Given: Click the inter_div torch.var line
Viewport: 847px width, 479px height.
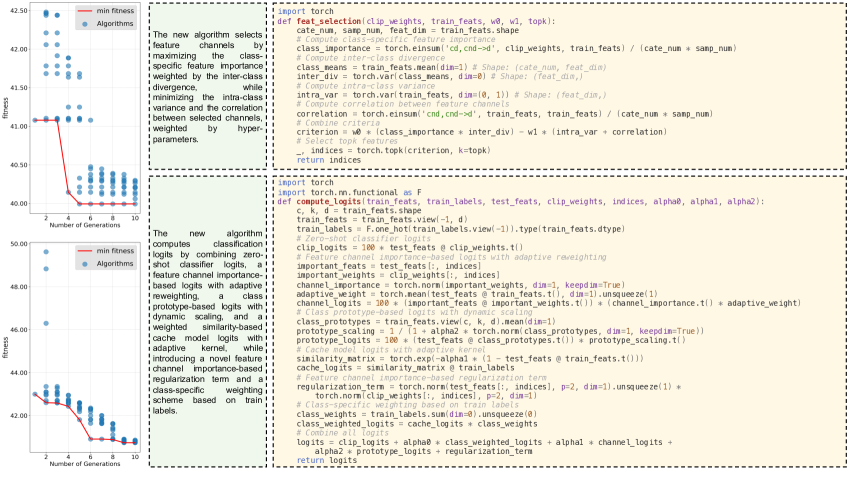Looking at the screenshot, I should pos(440,76).
